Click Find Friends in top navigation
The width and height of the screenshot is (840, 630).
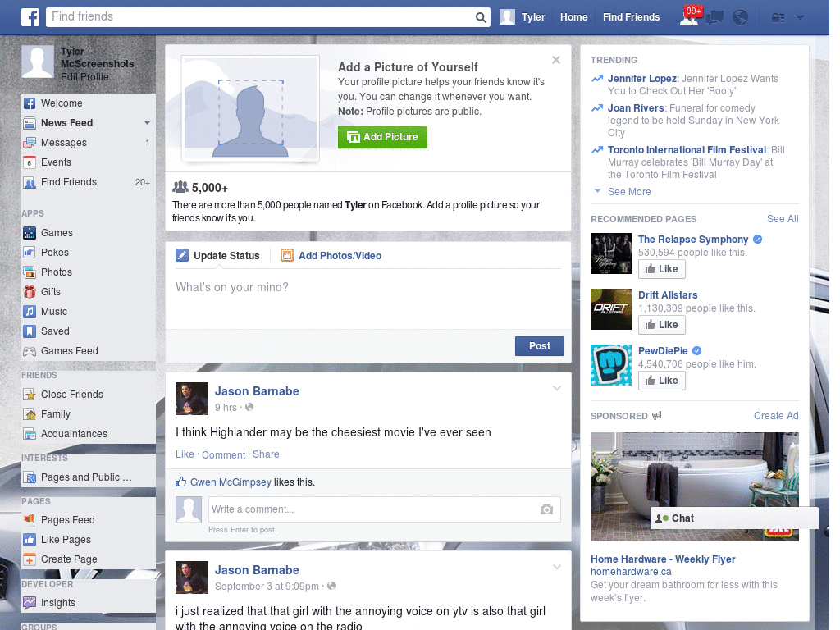click(631, 17)
